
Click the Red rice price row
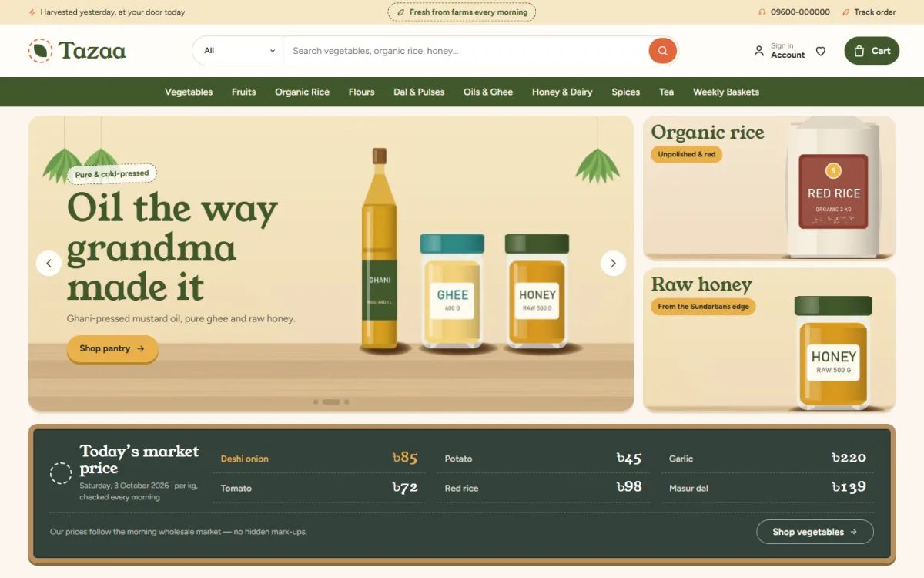pos(544,488)
